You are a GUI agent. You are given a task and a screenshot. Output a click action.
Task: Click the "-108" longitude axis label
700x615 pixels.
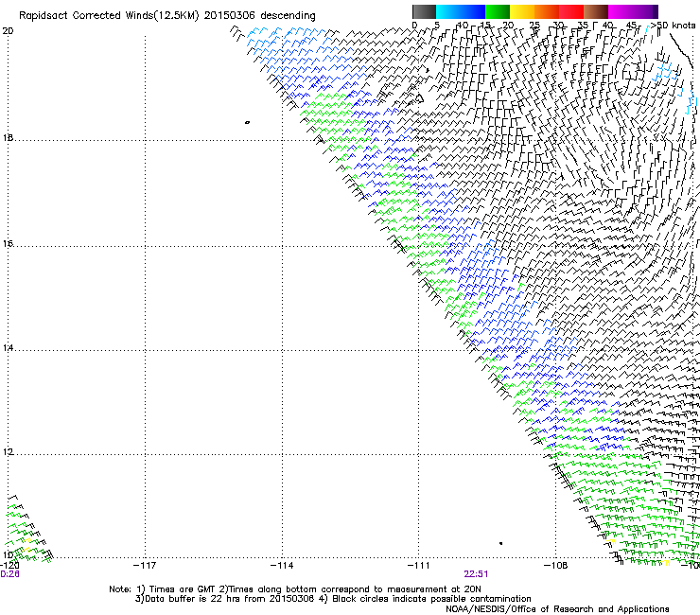(555, 566)
